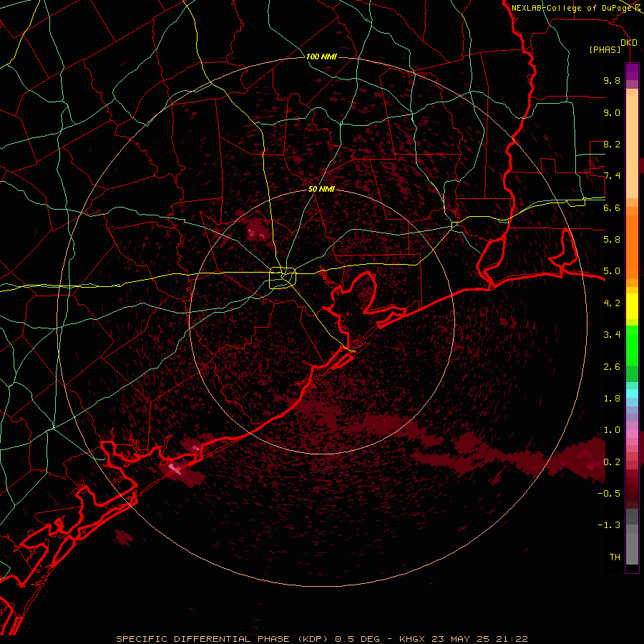Click the -0.5 scale value
This screenshot has height=644, width=644.
click(x=609, y=494)
